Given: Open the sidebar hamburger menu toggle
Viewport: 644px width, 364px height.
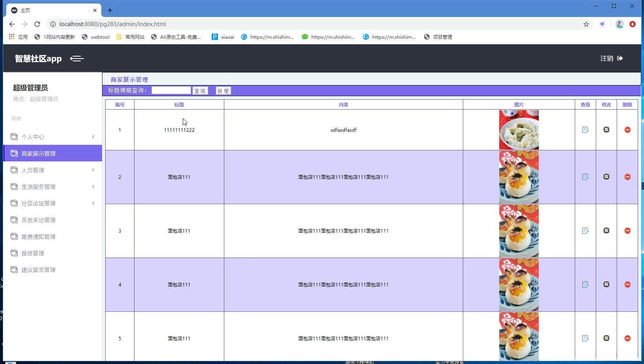Looking at the screenshot, I should click(x=77, y=59).
